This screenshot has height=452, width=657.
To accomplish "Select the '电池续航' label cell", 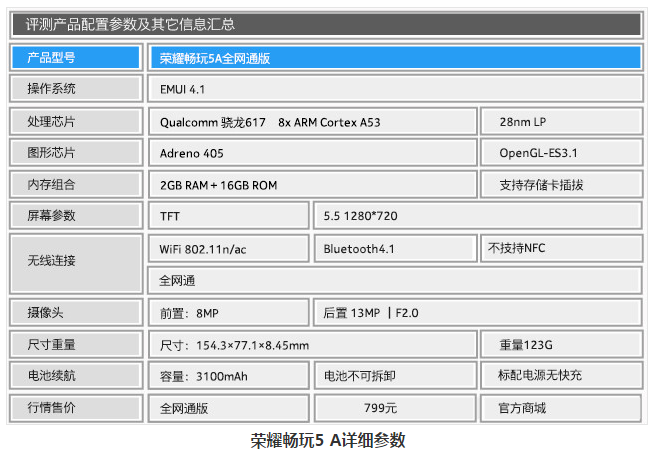I will [x=76, y=375].
